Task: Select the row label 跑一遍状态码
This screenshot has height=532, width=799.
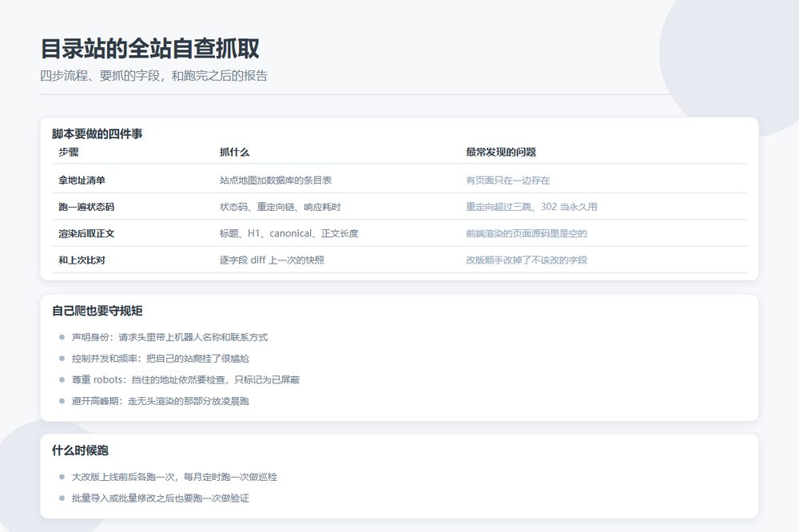Action: tap(86, 206)
